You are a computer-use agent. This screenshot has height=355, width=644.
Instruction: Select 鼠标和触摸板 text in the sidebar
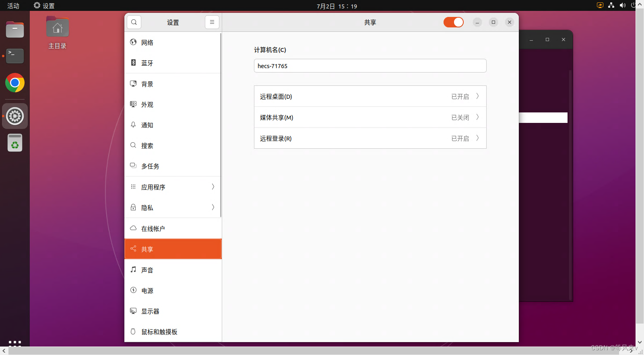tap(159, 332)
